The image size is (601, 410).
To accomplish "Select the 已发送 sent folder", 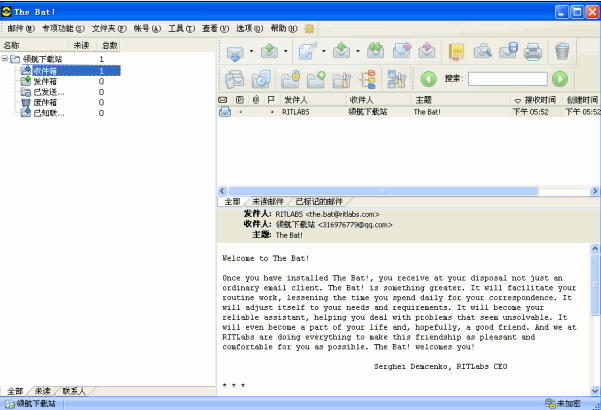I will pos(49,92).
